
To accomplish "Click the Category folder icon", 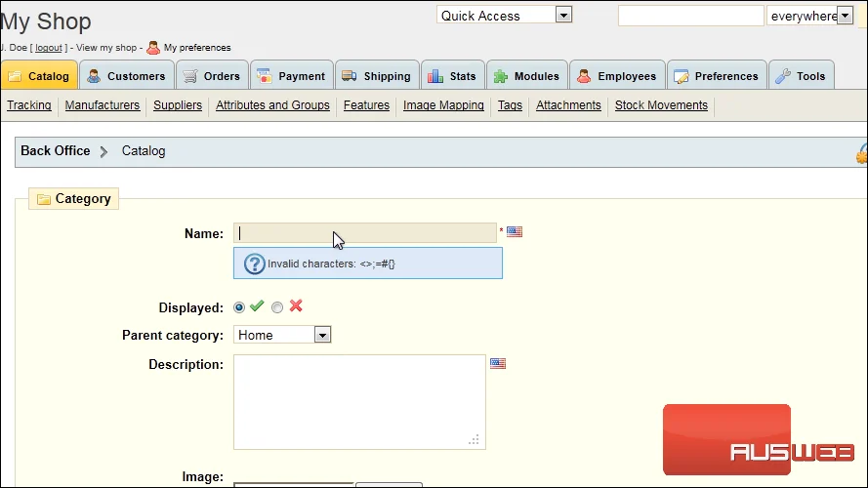I will pos(44,199).
